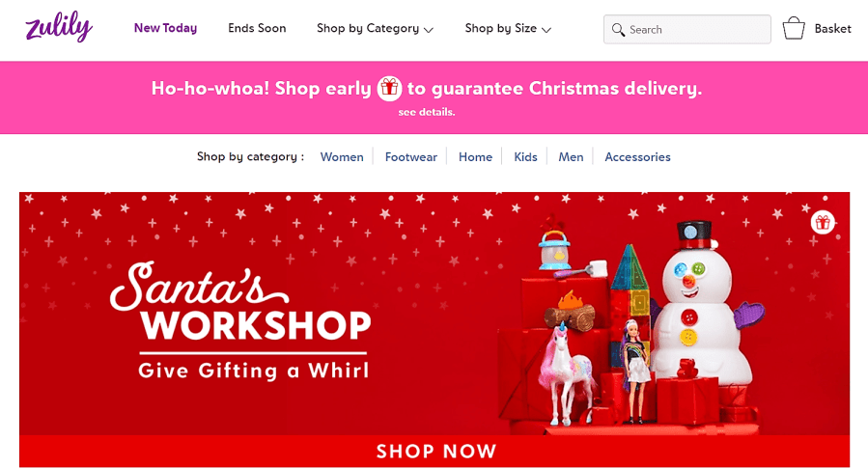Click the magnifying glass search icon
This screenshot has width=868, height=468.
618,29
